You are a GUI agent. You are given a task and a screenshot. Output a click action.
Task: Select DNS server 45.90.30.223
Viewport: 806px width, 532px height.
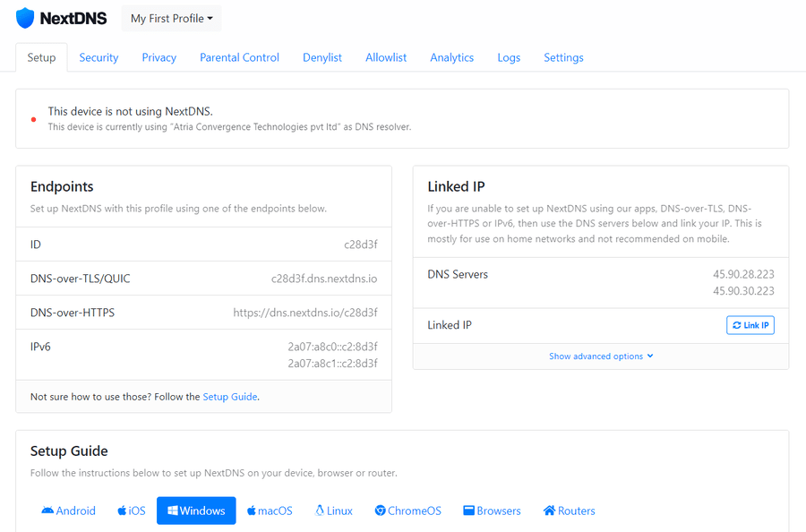(743, 291)
